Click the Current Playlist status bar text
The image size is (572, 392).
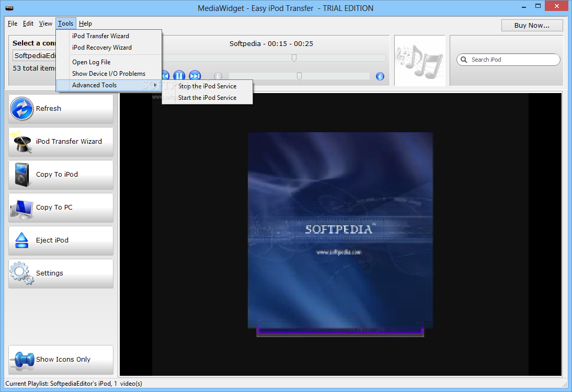tap(74, 384)
